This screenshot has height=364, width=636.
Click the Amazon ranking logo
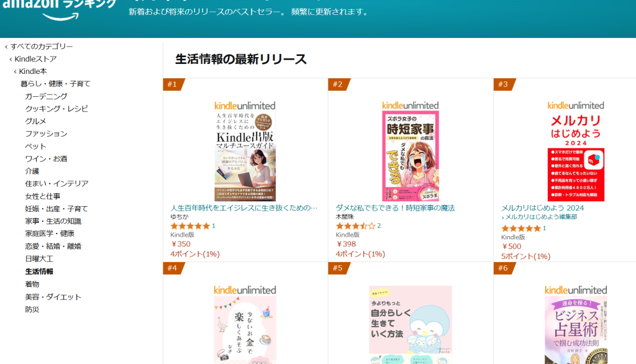pyautogui.click(x=60, y=6)
